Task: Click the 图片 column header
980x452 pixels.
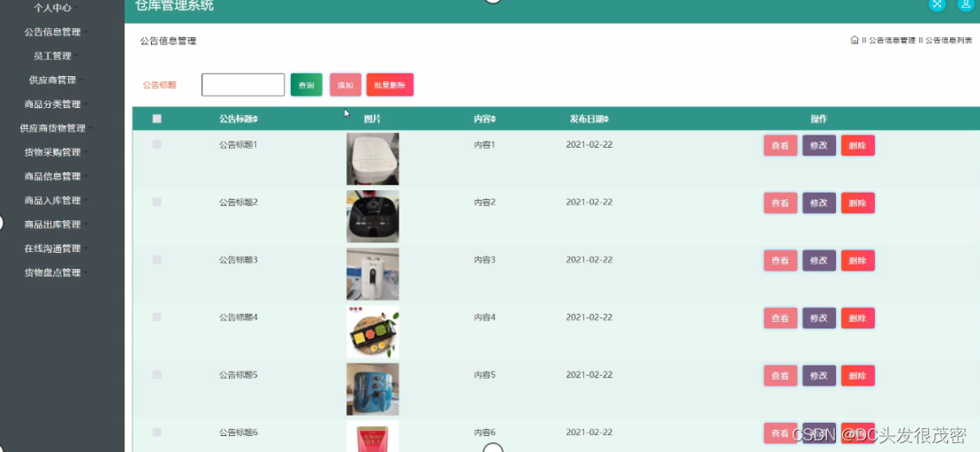Action: tap(373, 119)
